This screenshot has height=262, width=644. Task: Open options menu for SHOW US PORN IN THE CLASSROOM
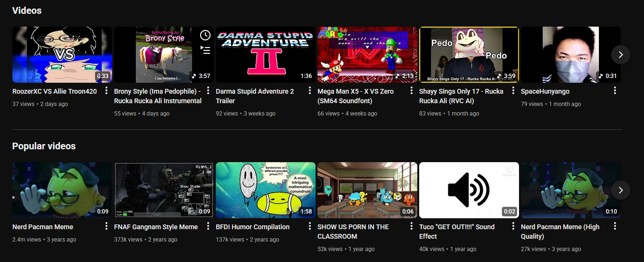pyautogui.click(x=411, y=226)
